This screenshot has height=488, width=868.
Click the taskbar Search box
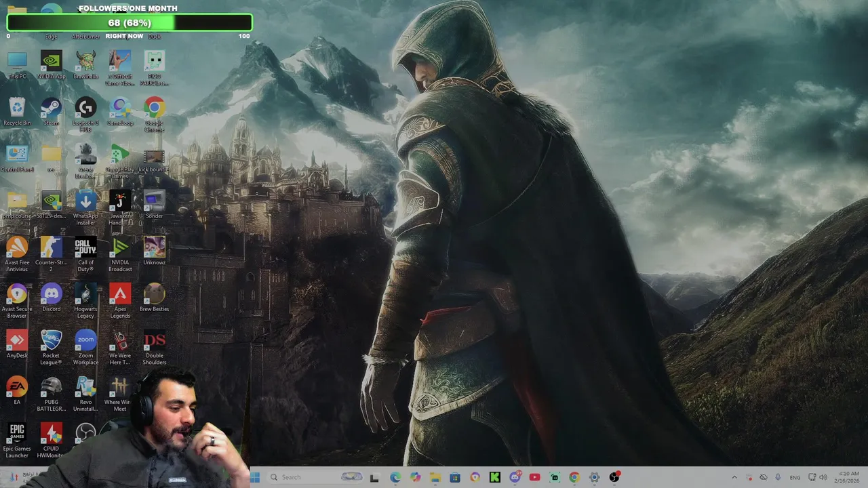(315, 477)
